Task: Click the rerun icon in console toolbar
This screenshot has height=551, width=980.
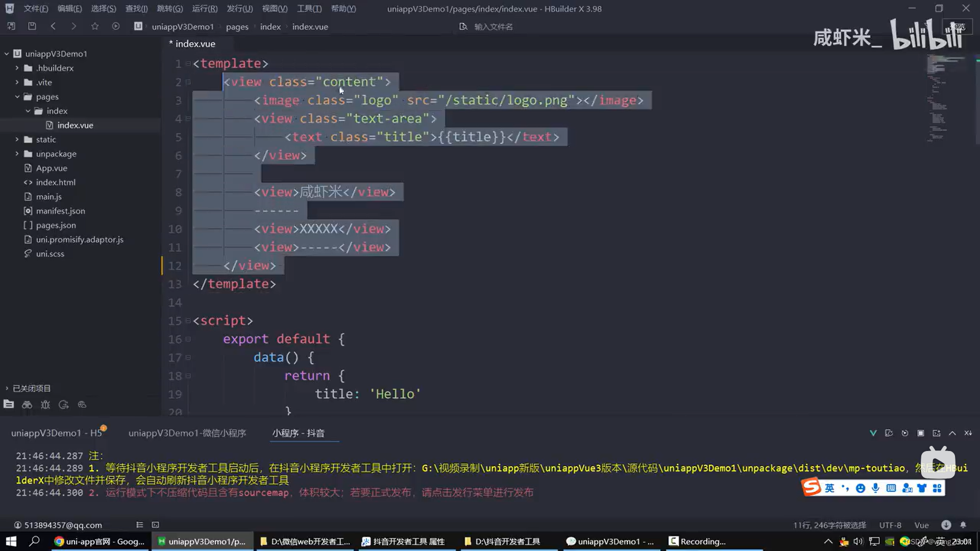Action: (x=905, y=433)
